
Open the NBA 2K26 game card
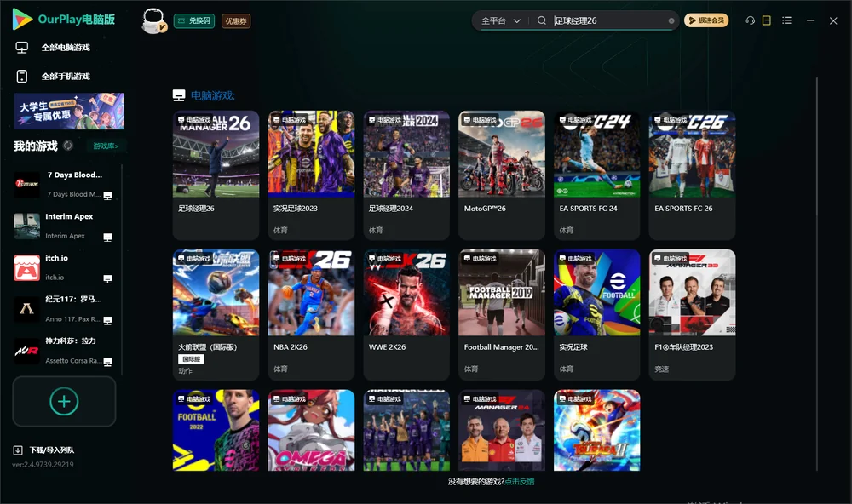(311, 314)
